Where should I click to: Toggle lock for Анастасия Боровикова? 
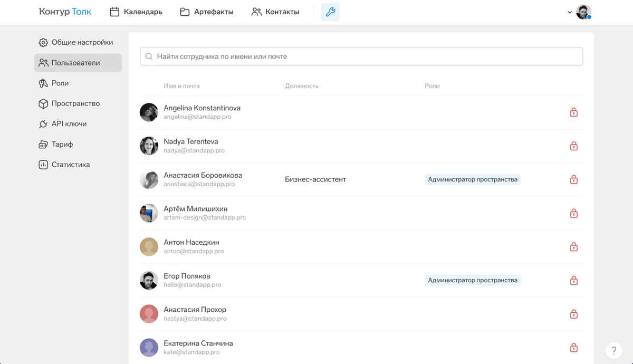tap(574, 179)
